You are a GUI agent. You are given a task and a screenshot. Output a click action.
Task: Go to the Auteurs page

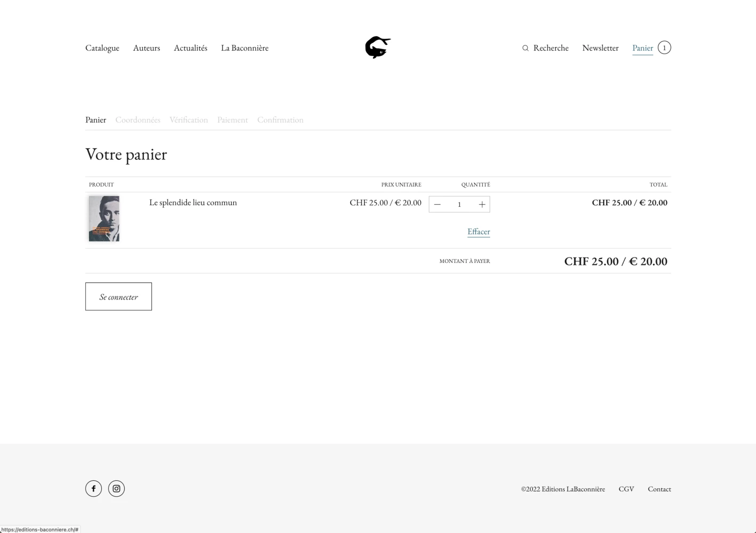click(147, 48)
